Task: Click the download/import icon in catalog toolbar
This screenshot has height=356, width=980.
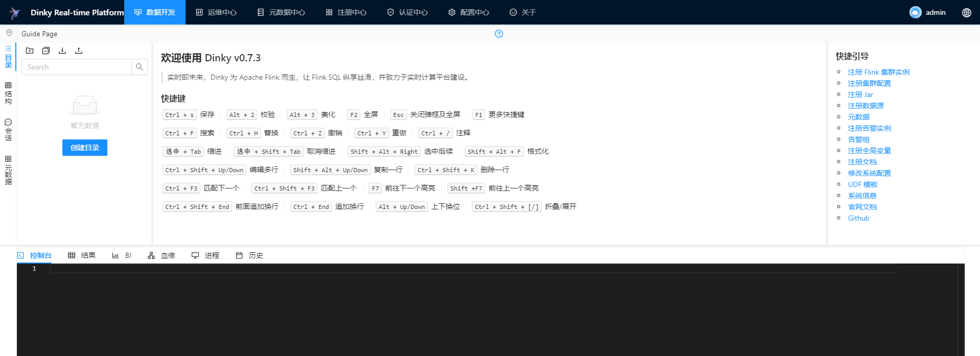Action: (62, 51)
